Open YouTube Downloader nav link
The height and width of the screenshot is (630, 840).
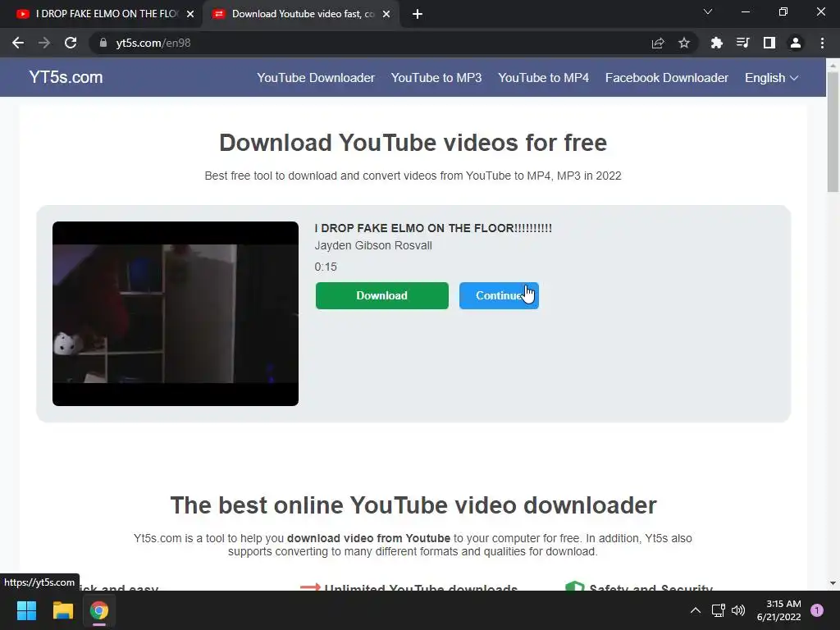(316, 78)
